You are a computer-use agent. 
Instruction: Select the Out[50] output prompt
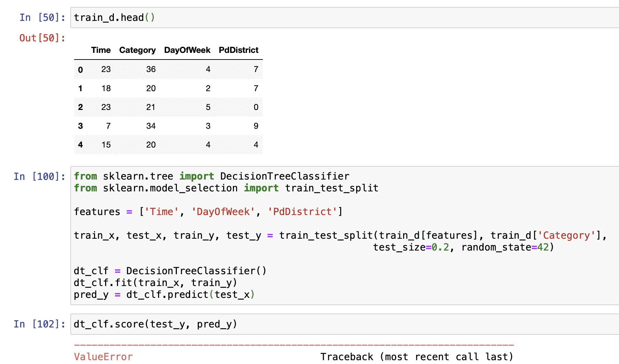[x=42, y=38]
